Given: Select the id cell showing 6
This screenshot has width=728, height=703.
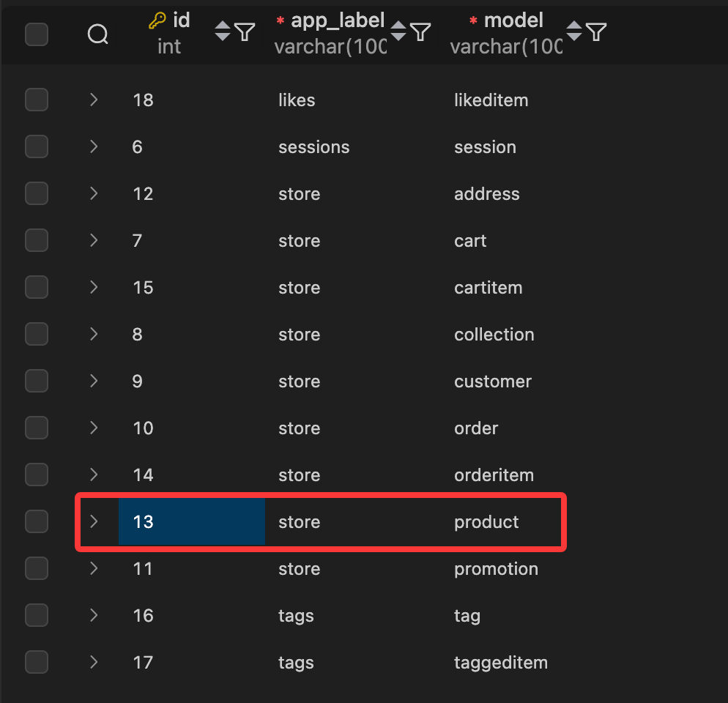Looking at the screenshot, I should [138, 147].
